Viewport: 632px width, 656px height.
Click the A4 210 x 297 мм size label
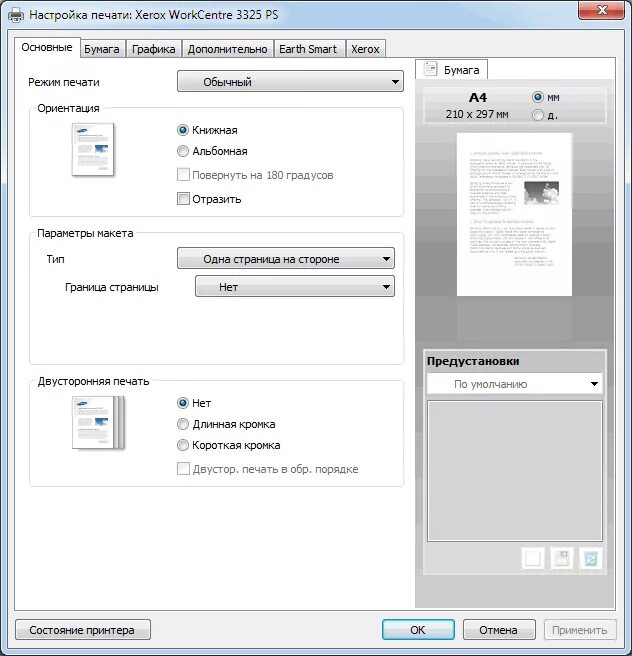(x=477, y=105)
